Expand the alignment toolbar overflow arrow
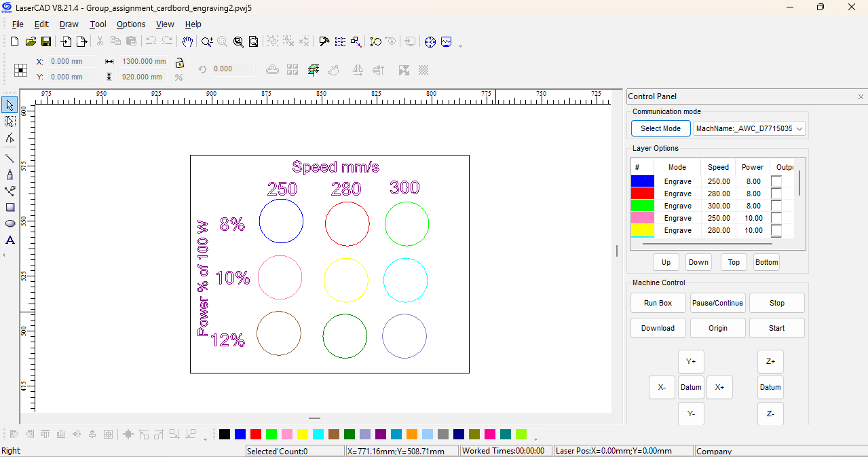This screenshot has width=868, height=457. click(x=206, y=439)
